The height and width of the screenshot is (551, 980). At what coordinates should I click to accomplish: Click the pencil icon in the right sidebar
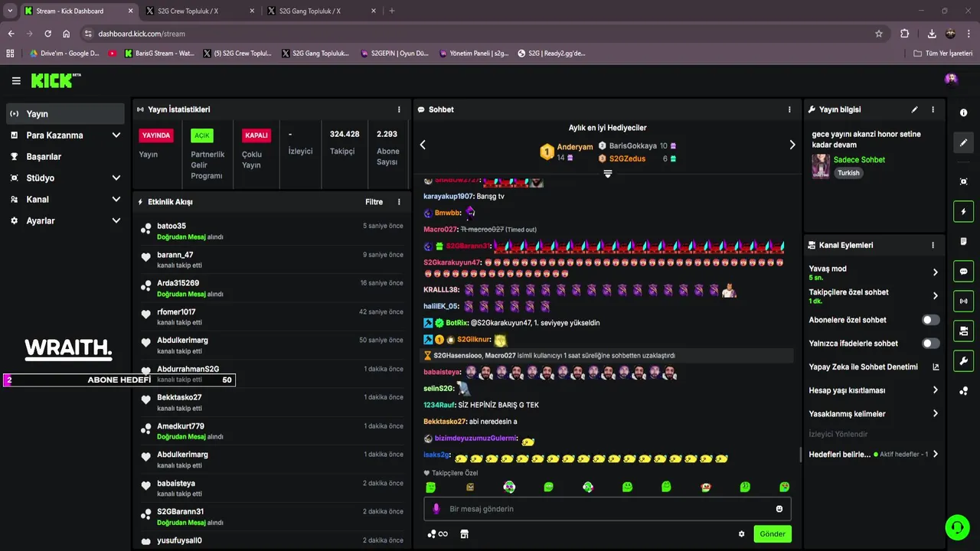963,142
